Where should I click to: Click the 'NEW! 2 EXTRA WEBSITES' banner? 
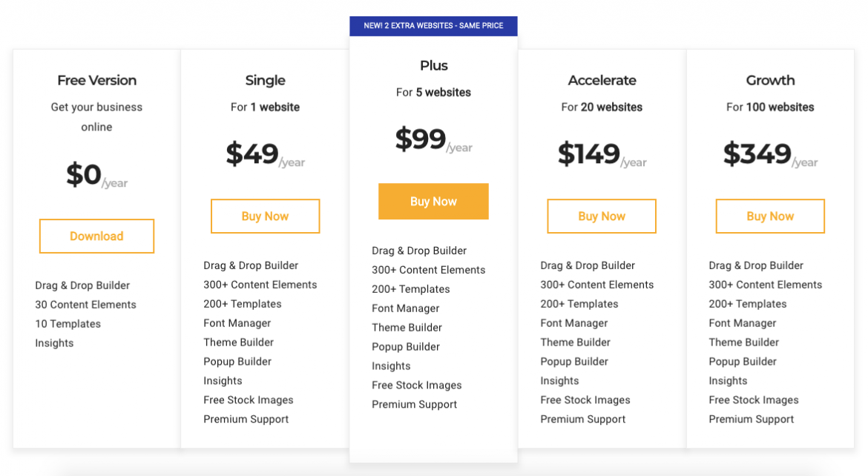(x=433, y=25)
